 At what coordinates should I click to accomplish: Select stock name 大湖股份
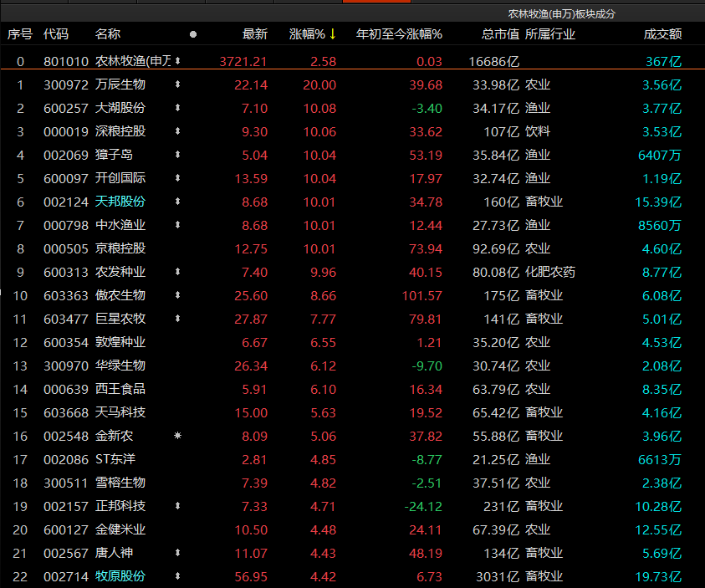120,108
